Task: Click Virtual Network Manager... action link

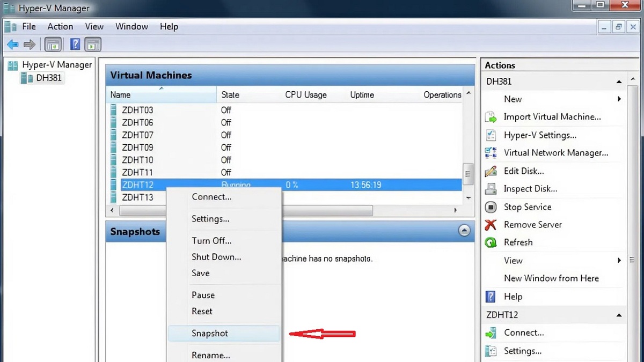Action: click(x=556, y=153)
